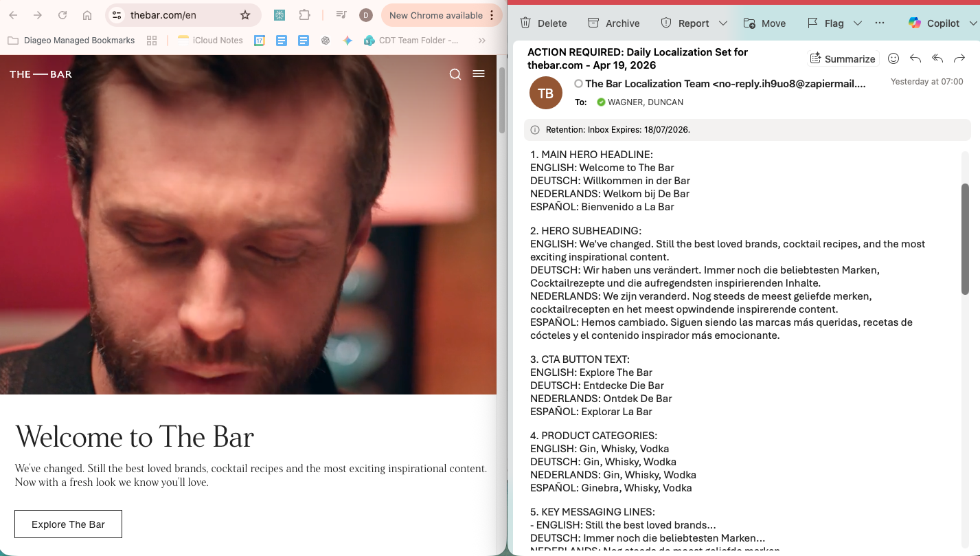Click Explore The Bar button

(x=68, y=524)
